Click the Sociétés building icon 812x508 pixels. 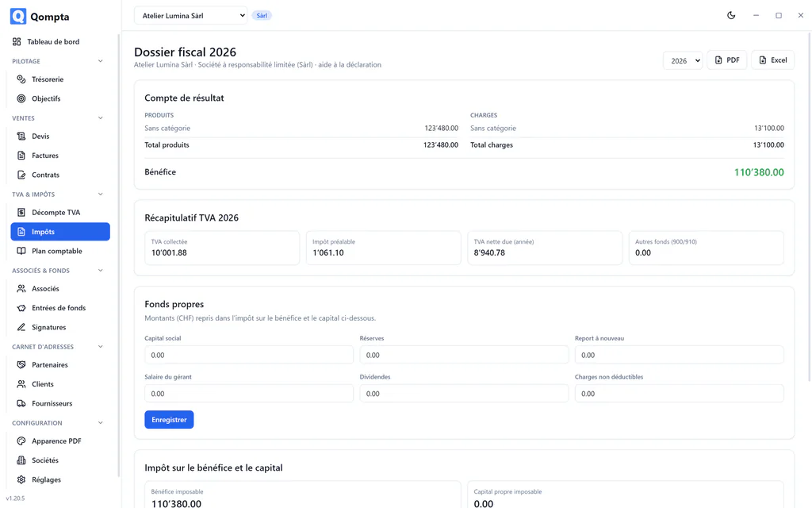[x=21, y=460]
